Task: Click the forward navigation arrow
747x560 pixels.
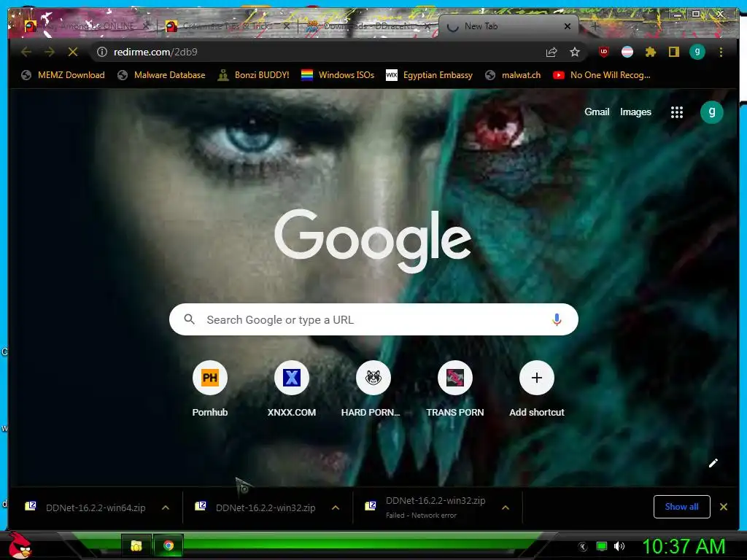Action: 50,52
